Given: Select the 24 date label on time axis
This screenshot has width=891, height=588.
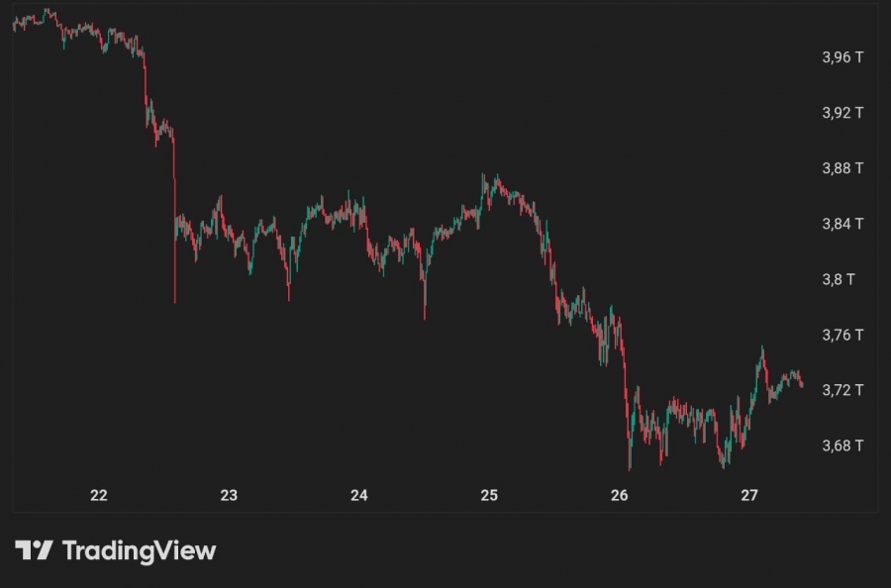Looking at the screenshot, I should (358, 495).
